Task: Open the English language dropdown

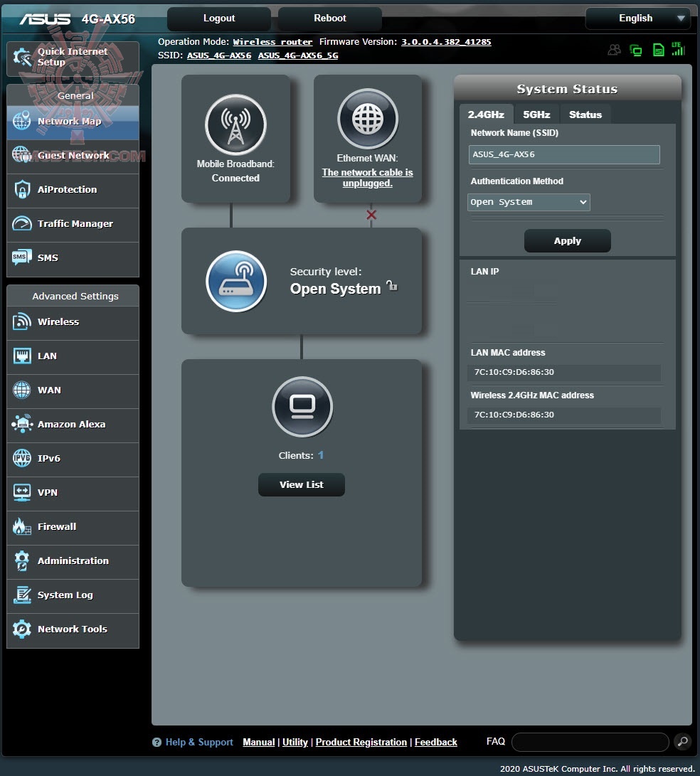Action: click(x=637, y=18)
